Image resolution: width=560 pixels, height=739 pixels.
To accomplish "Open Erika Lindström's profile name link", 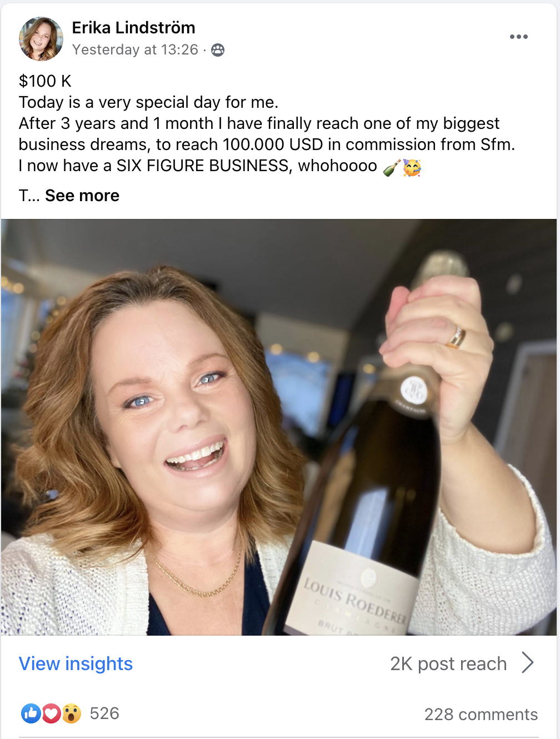I will point(133,28).
